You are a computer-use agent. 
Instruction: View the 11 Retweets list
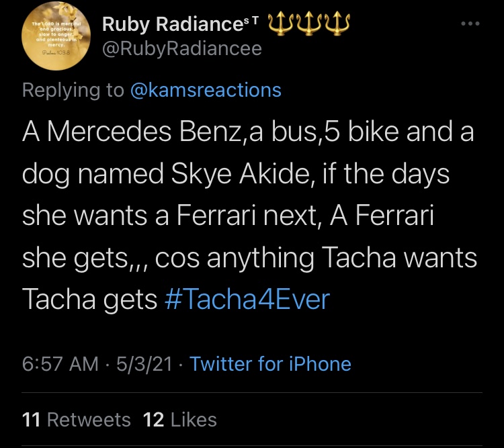pyautogui.click(x=76, y=420)
